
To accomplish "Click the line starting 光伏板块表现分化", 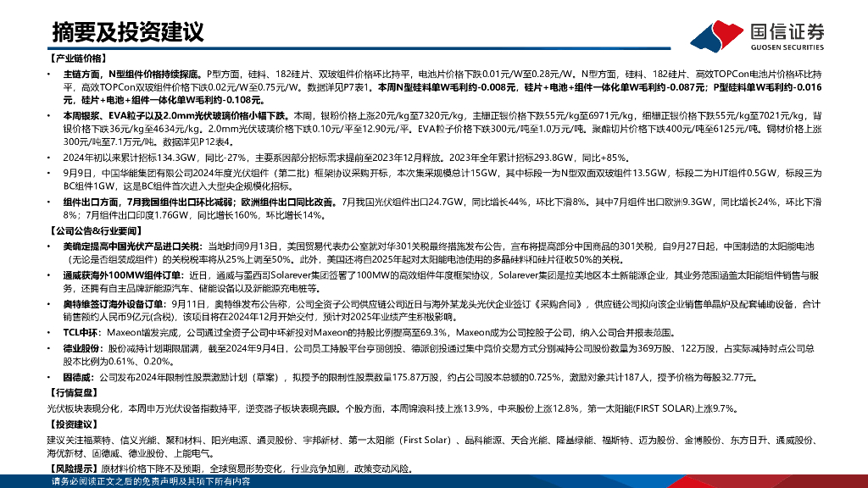I will tap(392, 408).
